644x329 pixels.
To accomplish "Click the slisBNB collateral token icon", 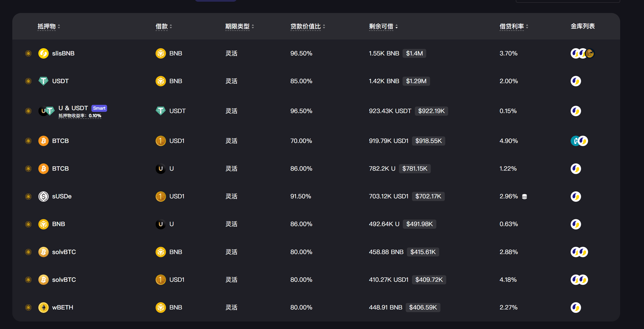I will (x=43, y=53).
